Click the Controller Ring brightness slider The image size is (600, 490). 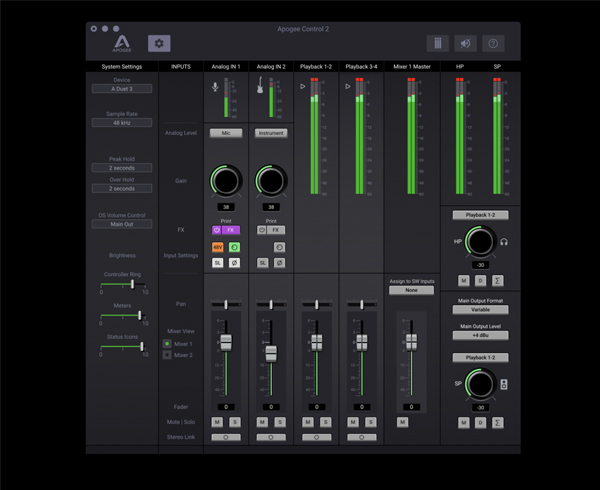coord(123,285)
